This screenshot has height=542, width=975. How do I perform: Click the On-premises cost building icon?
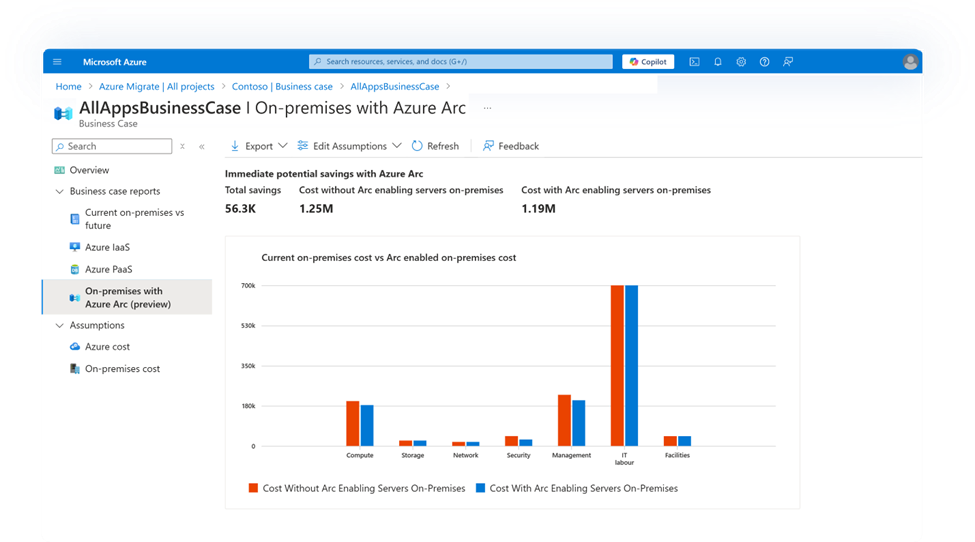coord(75,369)
